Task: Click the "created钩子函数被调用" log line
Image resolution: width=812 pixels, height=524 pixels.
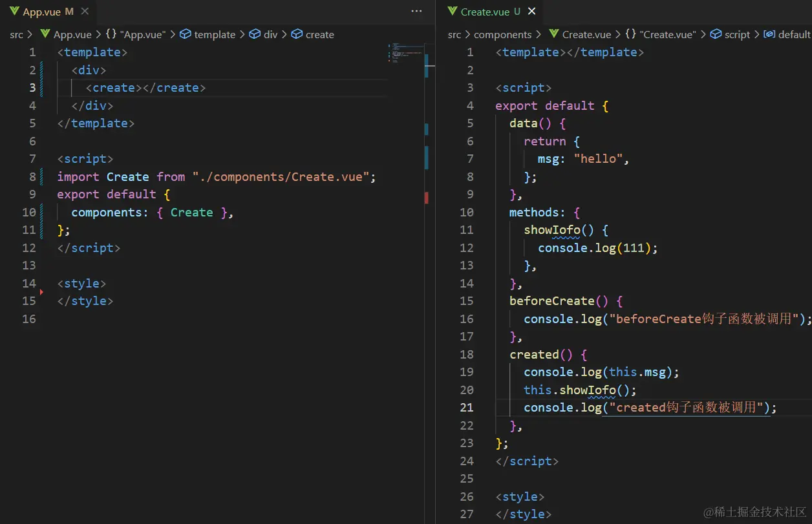Action: [x=650, y=407]
